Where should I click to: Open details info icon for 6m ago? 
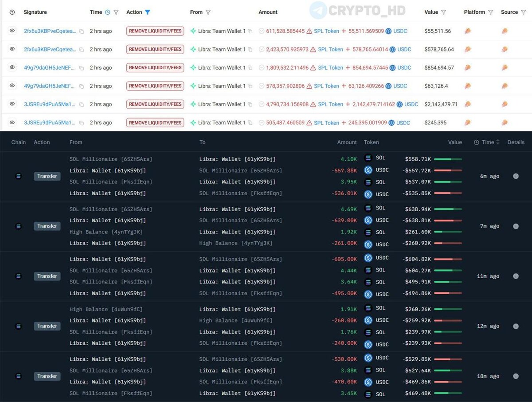click(x=516, y=176)
